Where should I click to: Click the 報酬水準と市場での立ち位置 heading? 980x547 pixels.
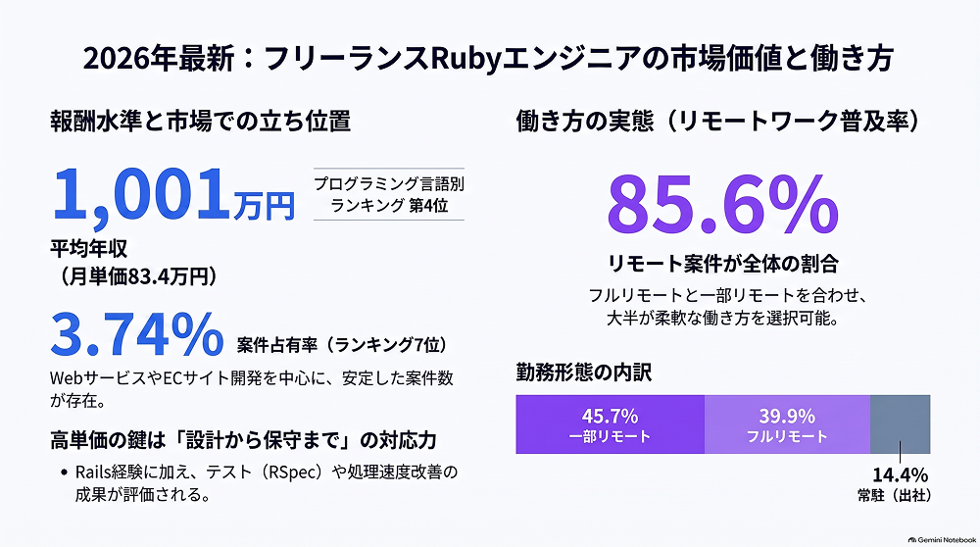(x=201, y=122)
